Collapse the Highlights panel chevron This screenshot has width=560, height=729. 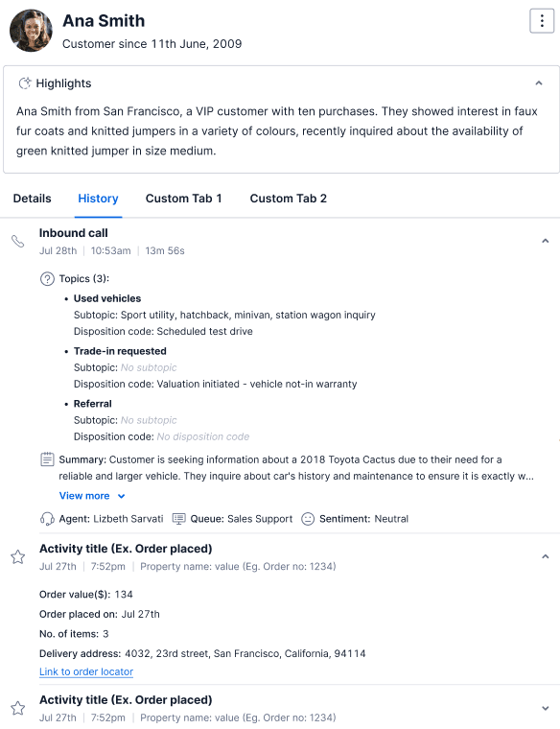click(x=539, y=83)
